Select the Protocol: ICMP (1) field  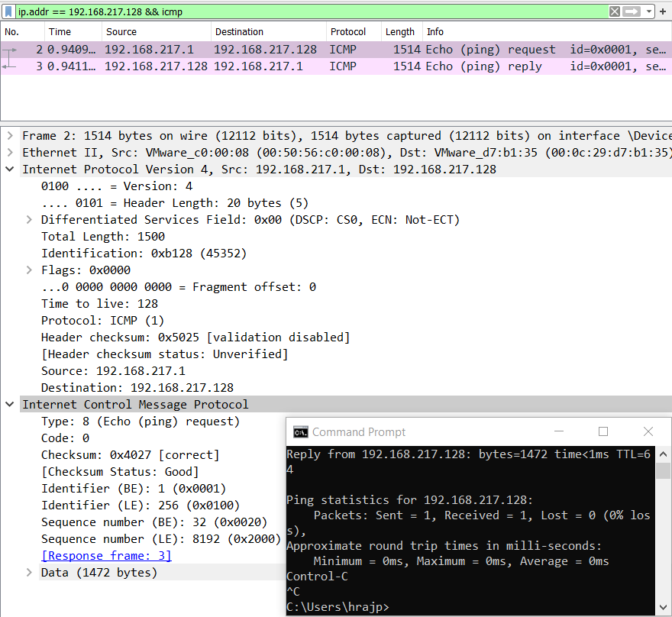pyautogui.click(x=102, y=321)
